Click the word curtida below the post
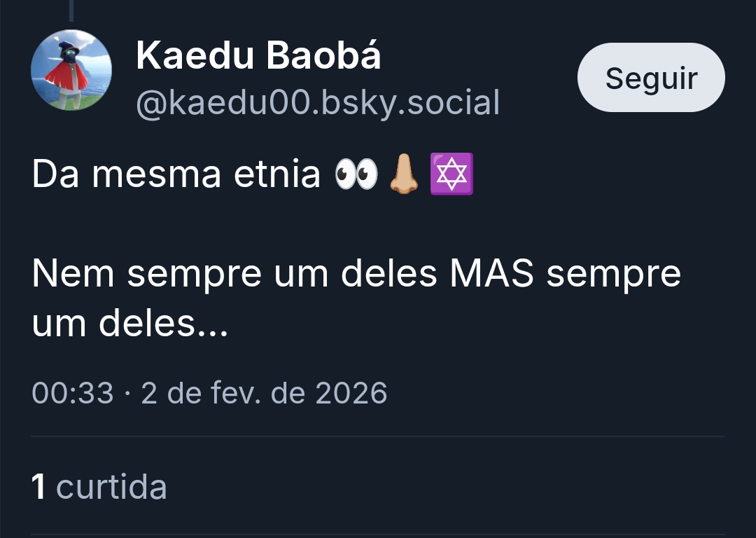This screenshot has width=756, height=538. (111, 487)
